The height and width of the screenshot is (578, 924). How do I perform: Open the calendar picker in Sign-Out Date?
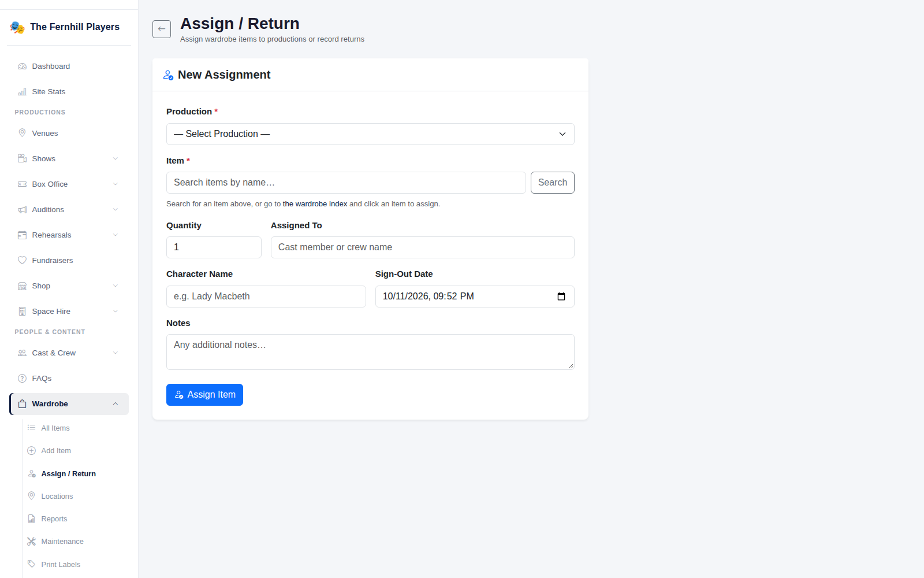(561, 297)
